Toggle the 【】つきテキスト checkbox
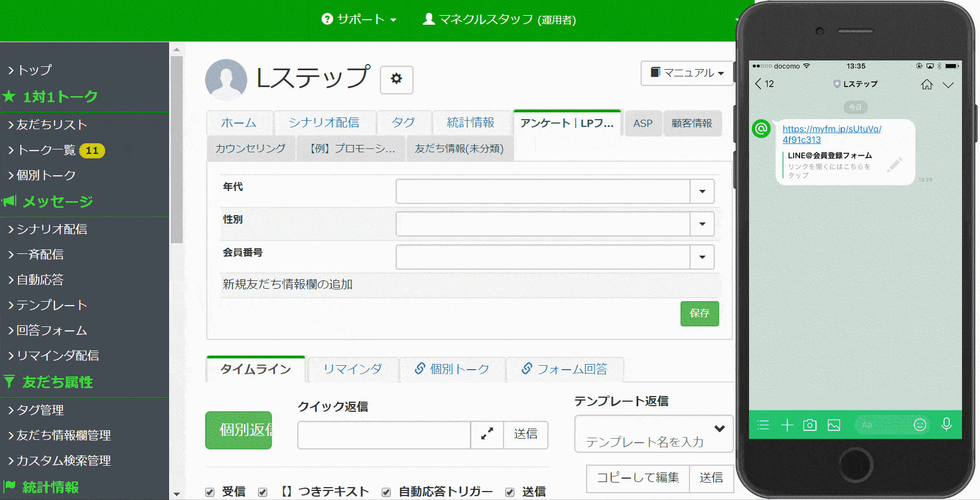Screen dimensions: 980x500 262,492
